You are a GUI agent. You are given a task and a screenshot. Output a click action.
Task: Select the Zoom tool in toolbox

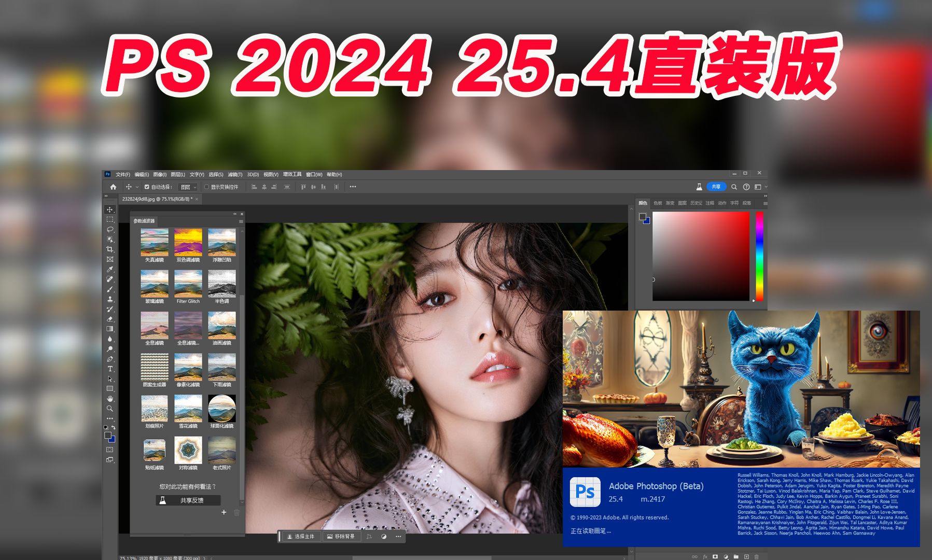(110, 409)
